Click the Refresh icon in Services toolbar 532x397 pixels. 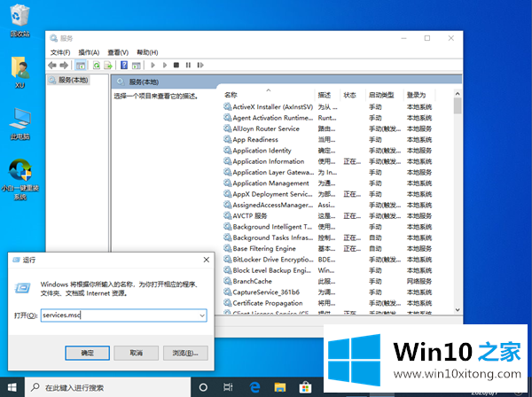coord(97,65)
